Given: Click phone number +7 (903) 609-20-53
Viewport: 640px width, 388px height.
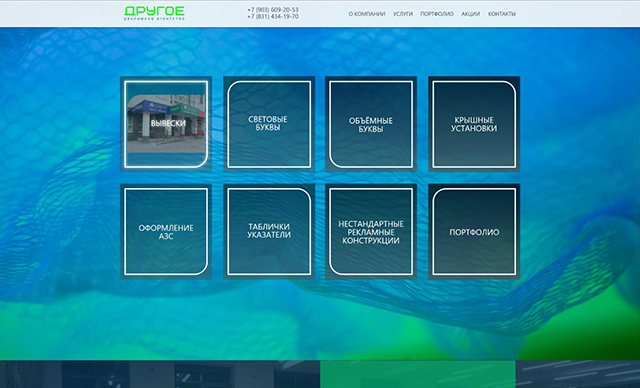Looking at the screenshot, I should click(273, 10).
